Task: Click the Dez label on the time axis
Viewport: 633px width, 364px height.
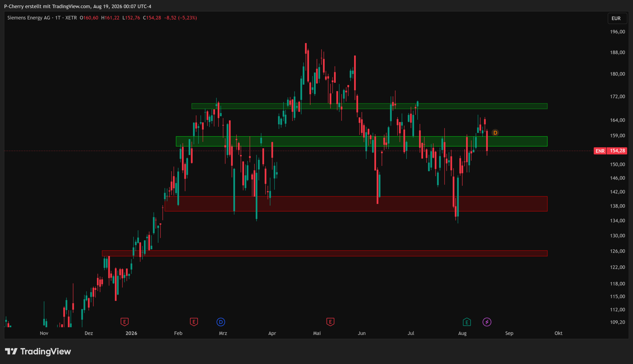Action: 89,333
